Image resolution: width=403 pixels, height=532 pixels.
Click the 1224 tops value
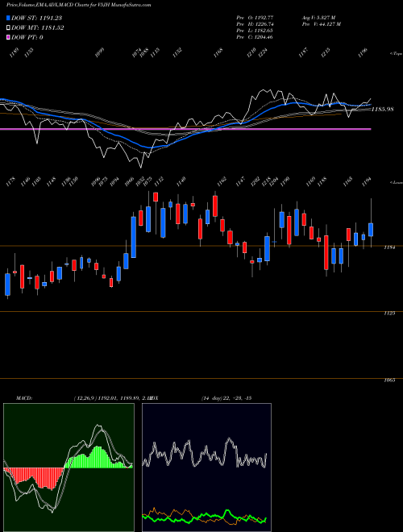[x=263, y=52]
